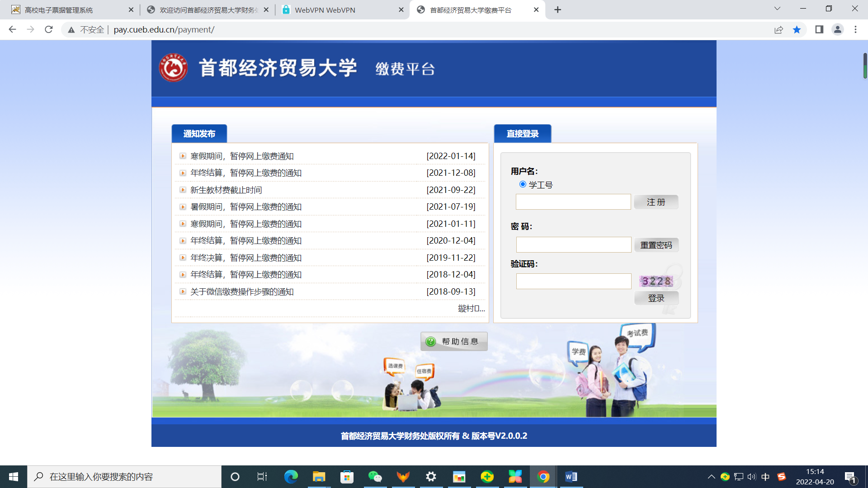Close the WebVPN tab

[401, 10]
